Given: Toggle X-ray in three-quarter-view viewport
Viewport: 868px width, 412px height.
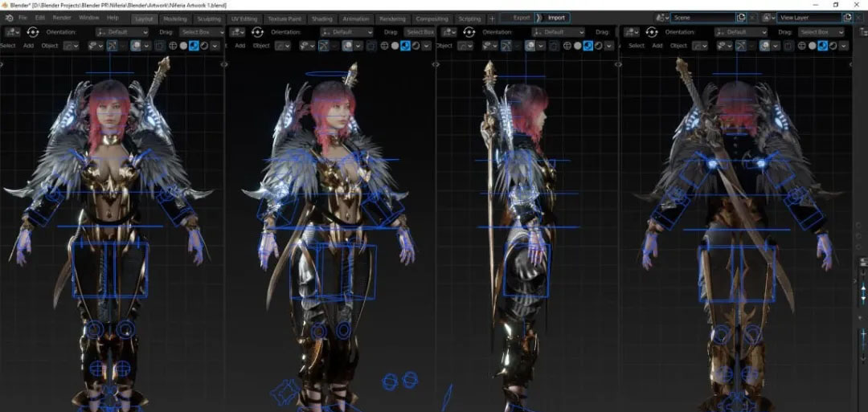Looking at the screenshot, I should tap(371, 45).
